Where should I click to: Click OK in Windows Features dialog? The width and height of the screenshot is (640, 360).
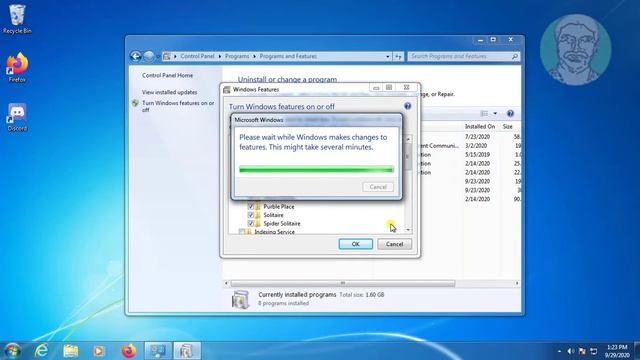click(x=356, y=244)
